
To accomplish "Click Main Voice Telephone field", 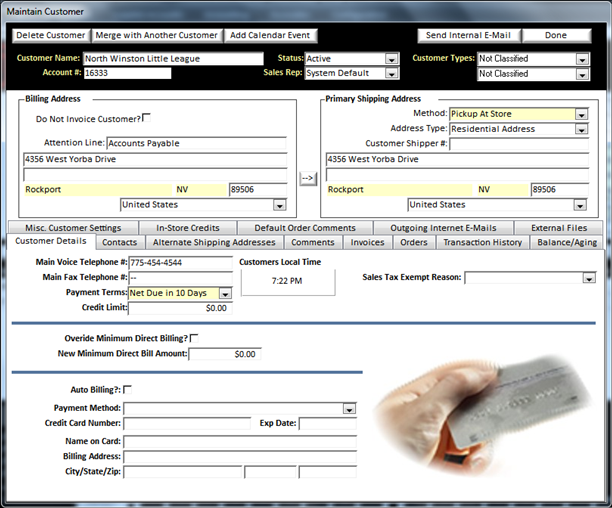I will pos(181,263).
